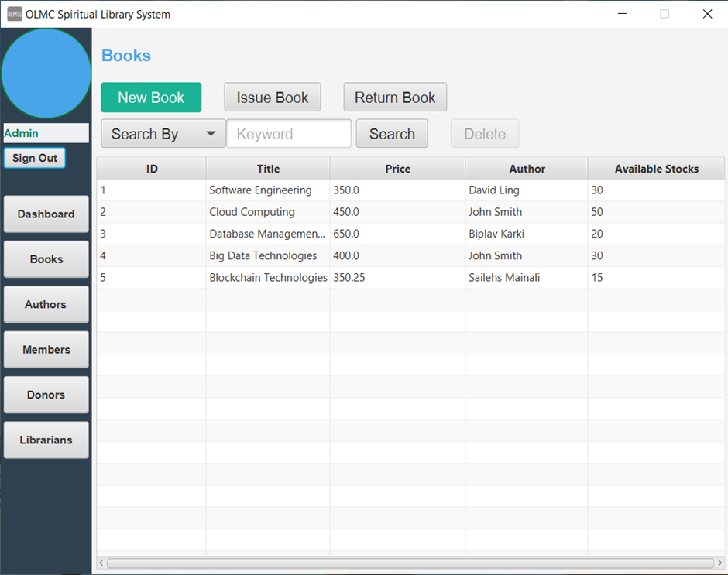Click the Title column header
The image size is (728, 575).
(x=268, y=169)
